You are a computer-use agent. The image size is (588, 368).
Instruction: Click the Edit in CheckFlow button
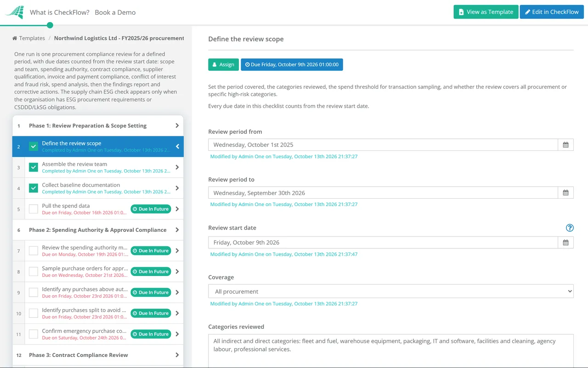(552, 12)
